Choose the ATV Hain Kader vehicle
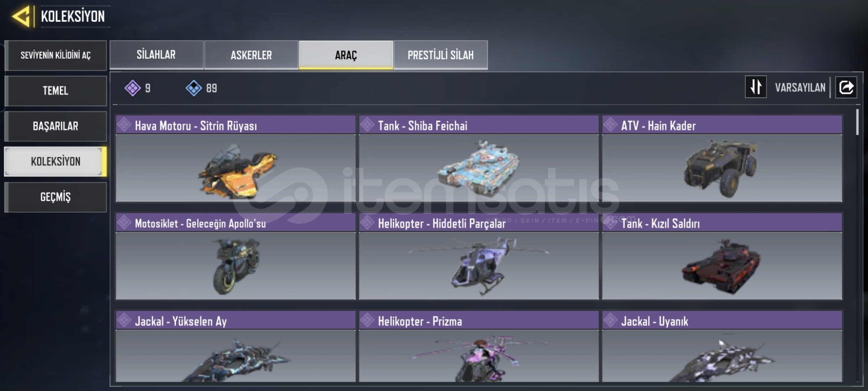The width and height of the screenshot is (868, 391). (x=722, y=159)
